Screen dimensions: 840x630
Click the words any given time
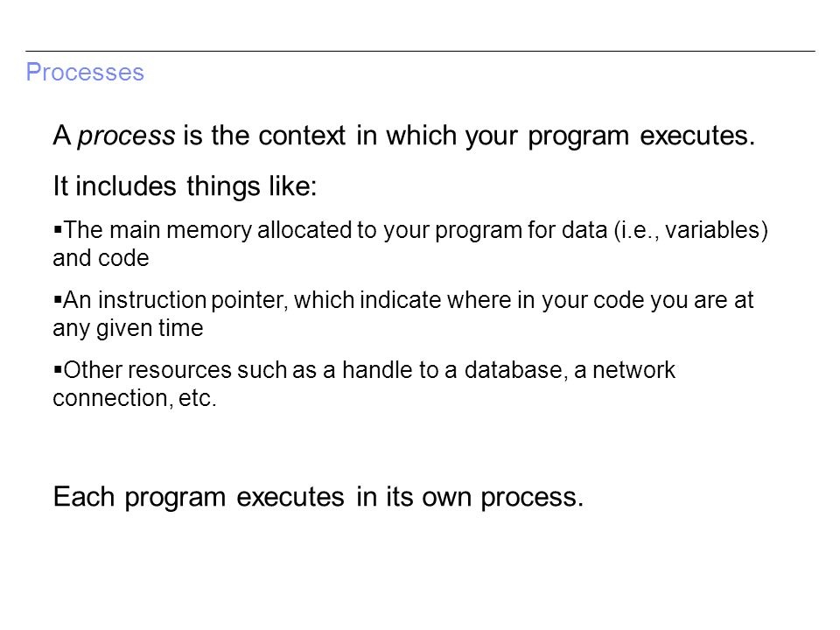128,328
